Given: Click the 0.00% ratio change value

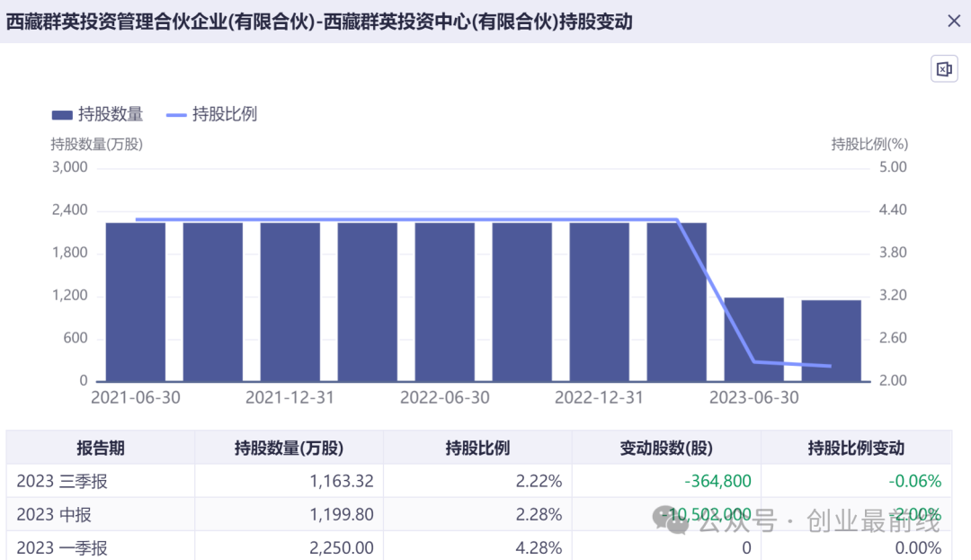Looking at the screenshot, I should click(x=918, y=548).
